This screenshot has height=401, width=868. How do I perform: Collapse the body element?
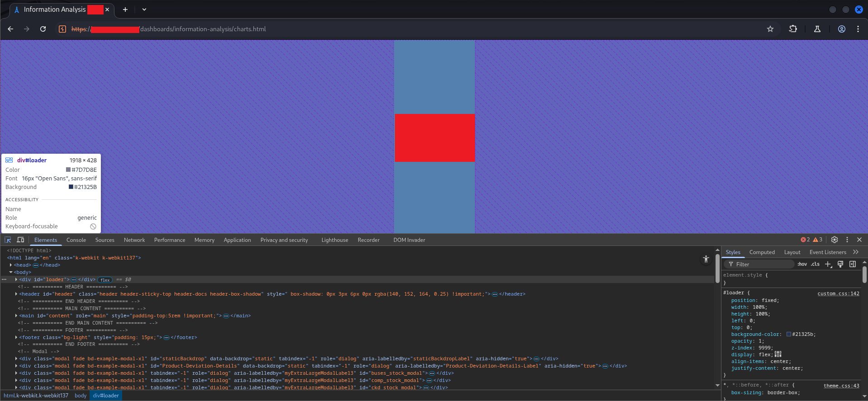coord(11,272)
